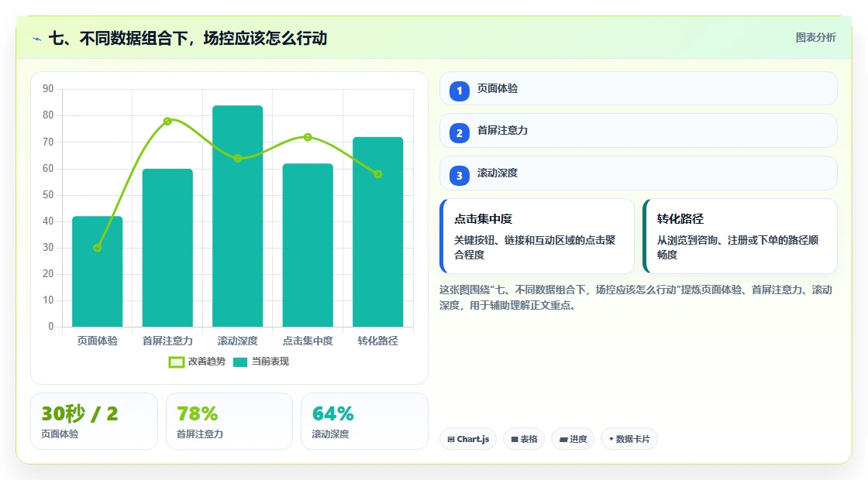Click the 图表分析 label in header
Viewport: 868px width, 480px height.
coord(815,38)
